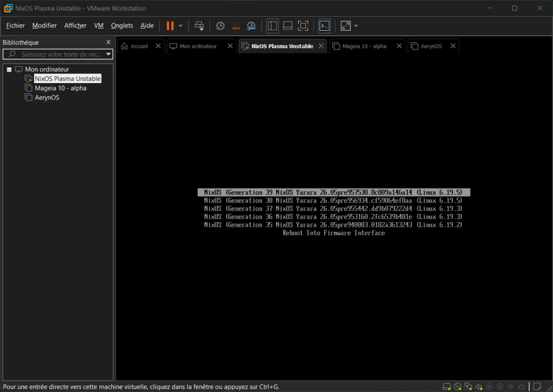
Task: Switch to the Mageia 10 - alpha tab
Action: [x=364, y=46]
